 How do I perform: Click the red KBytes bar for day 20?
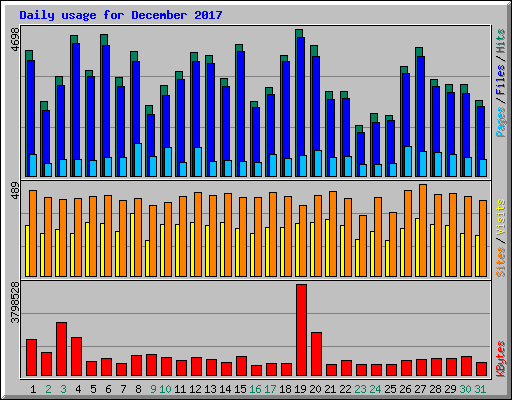(316, 354)
